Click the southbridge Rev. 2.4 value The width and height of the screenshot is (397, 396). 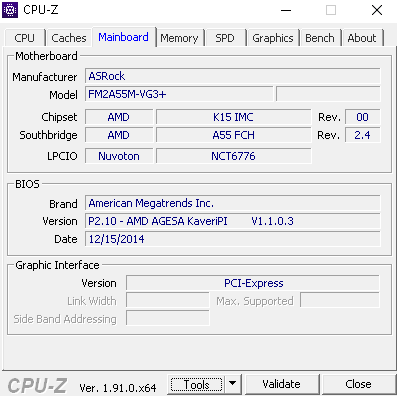click(363, 135)
